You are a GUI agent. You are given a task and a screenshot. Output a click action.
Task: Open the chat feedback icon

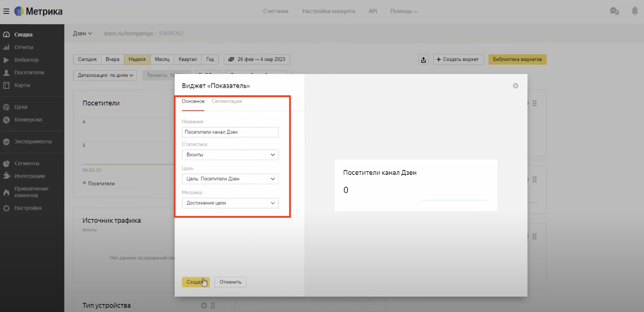pyautogui.click(x=614, y=11)
